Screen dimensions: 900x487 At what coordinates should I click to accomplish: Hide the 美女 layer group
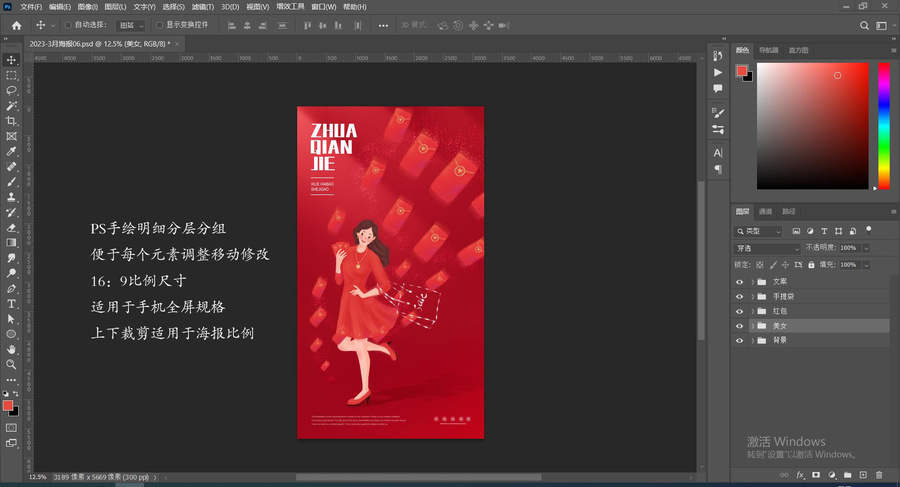[x=739, y=326]
